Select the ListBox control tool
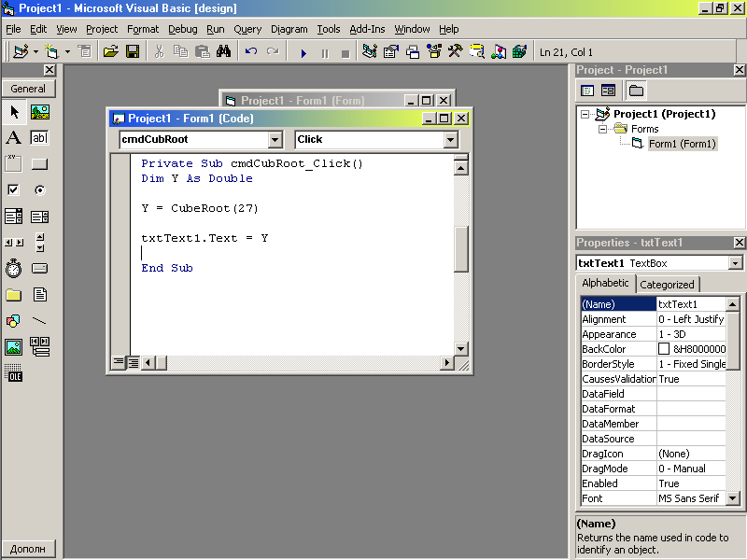Image resolution: width=747 pixels, height=560 pixels. (40, 217)
